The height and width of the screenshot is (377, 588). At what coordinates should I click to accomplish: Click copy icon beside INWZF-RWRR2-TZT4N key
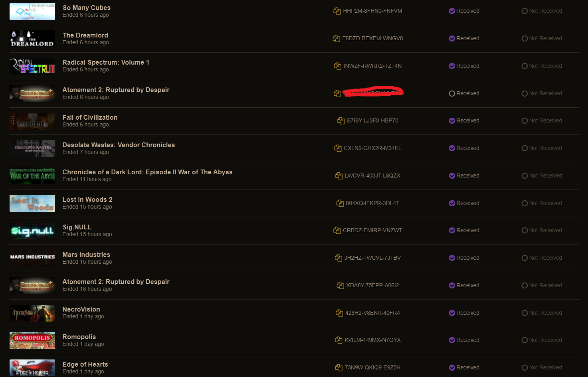click(338, 66)
